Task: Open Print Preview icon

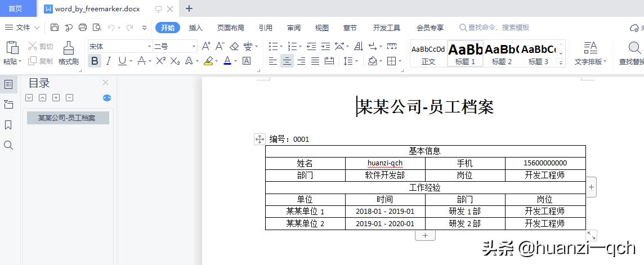Action: (x=97, y=28)
